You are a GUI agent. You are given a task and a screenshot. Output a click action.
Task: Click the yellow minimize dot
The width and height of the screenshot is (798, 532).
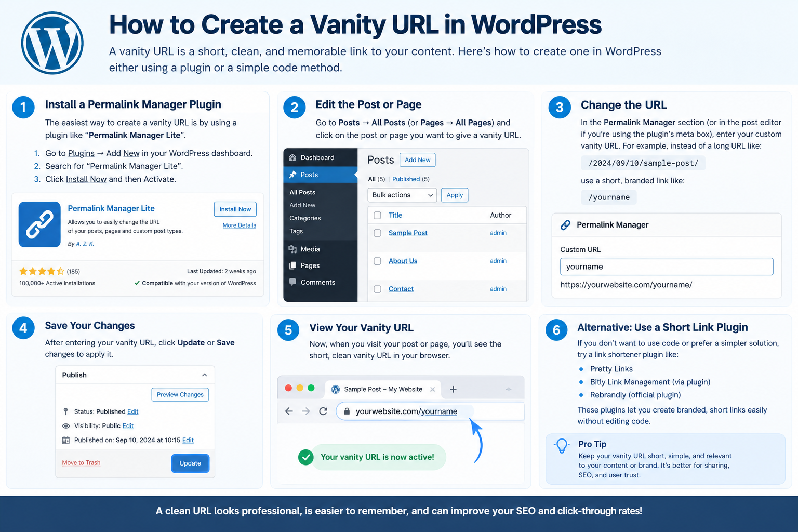300,388
